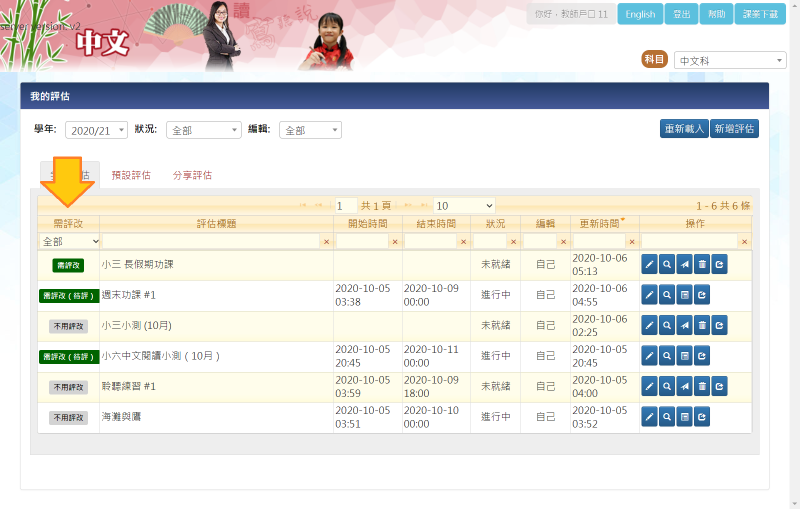
Task: Click the 評估標題 filter text field
Action: [x=210, y=242]
